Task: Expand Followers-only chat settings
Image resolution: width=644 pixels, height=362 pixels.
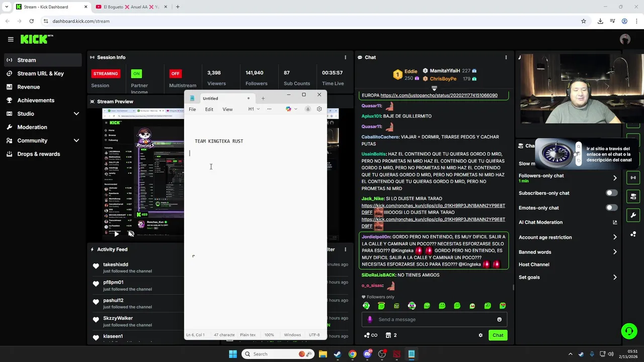Action: click(x=615, y=178)
